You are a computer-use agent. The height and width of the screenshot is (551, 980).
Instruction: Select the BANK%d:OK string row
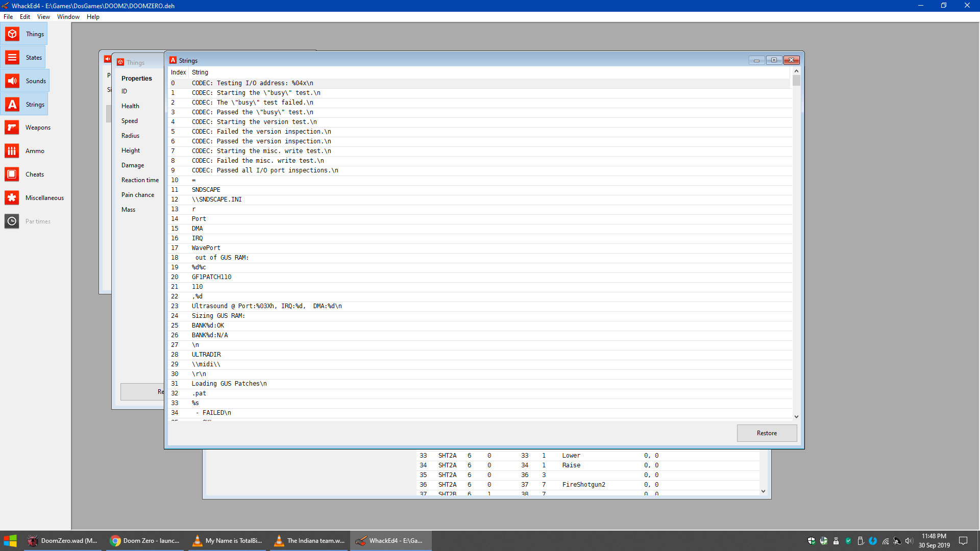(x=480, y=325)
